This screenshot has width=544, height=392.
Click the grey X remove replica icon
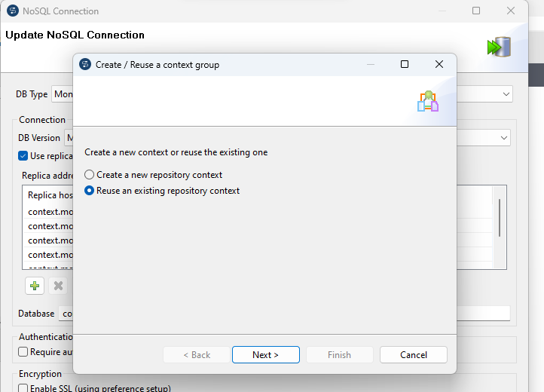[58, 286]
